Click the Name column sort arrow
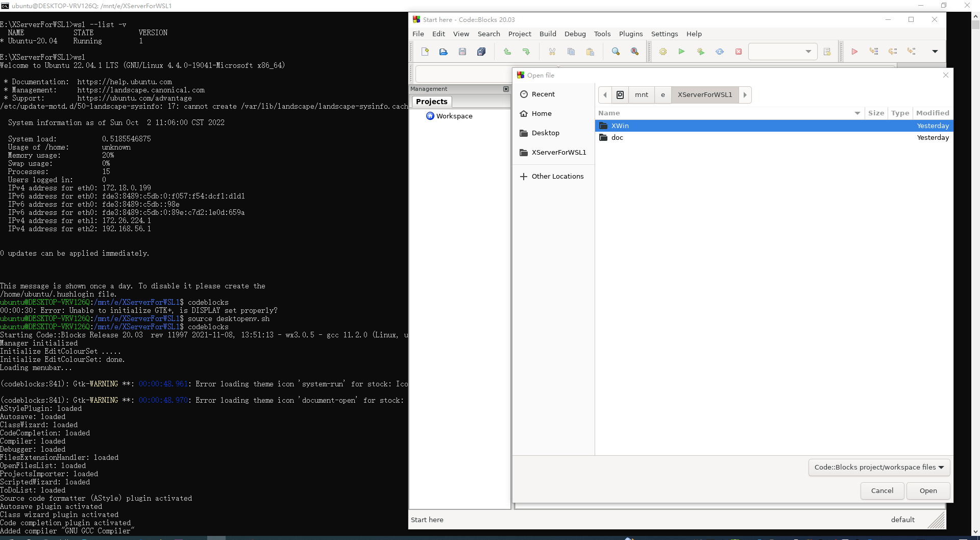Screen dimensions: 980x540 pyautogui.click(x=857, y=113)
